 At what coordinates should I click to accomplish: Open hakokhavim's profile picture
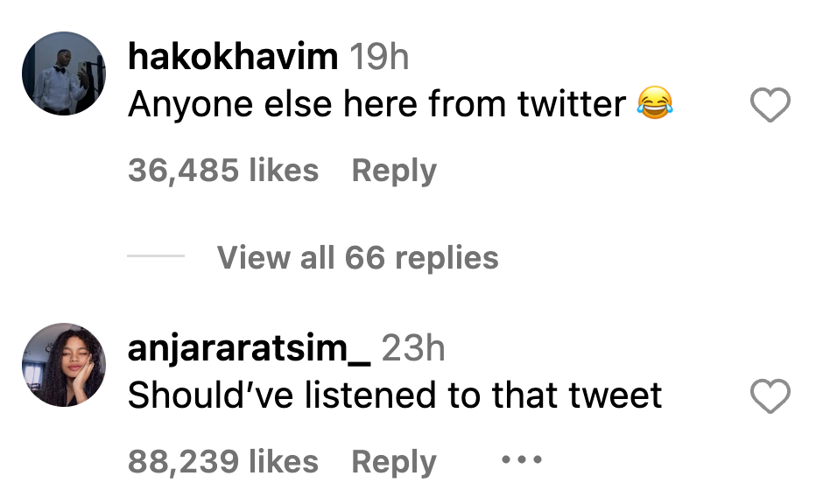[63, 74]
